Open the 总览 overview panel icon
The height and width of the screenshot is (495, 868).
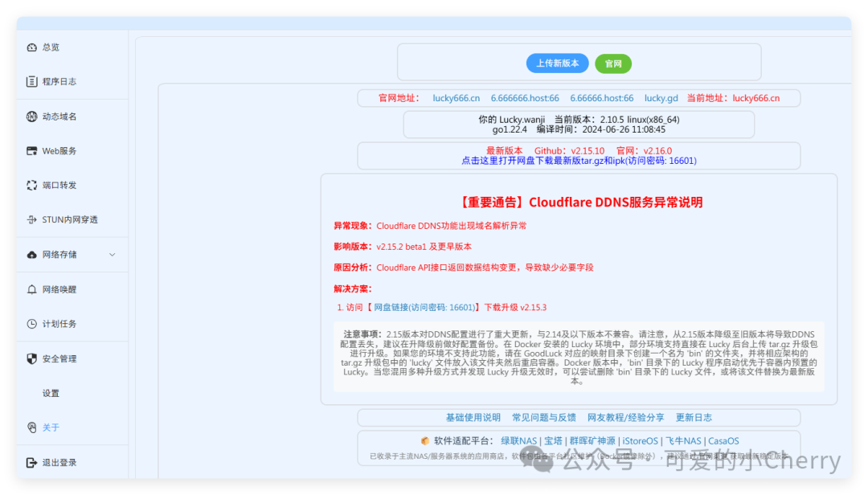click(x=31, y=47)
